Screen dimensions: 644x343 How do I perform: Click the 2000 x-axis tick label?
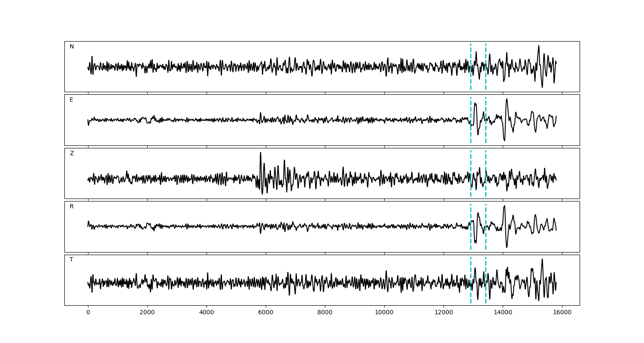point(147,313)
